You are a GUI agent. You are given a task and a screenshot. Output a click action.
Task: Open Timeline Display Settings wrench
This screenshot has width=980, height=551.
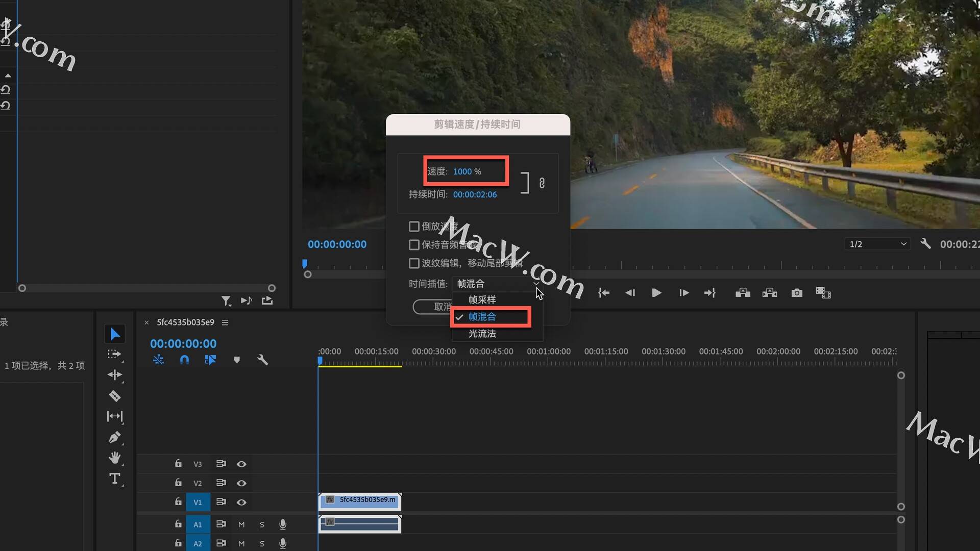point(262,360)
